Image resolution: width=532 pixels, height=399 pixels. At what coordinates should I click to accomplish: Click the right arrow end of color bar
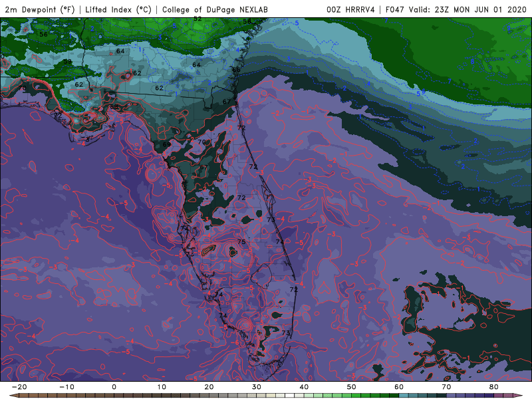click(x=519, y=396)
